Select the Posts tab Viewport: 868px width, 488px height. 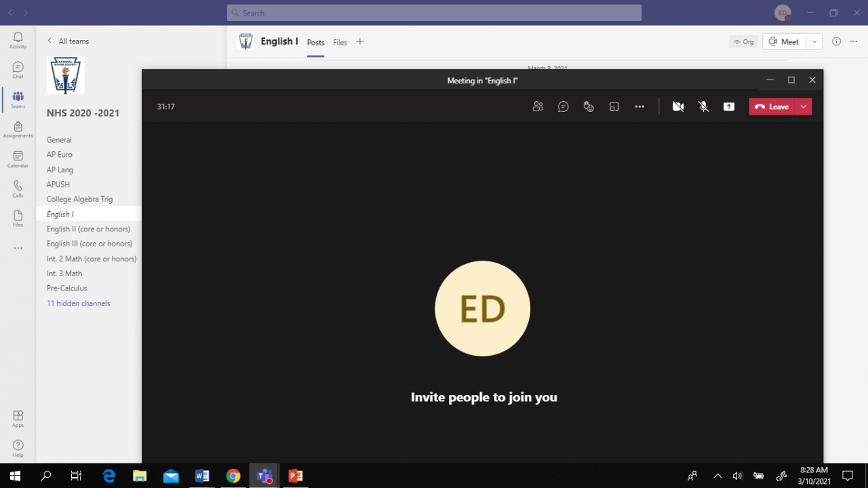[315, 42]
